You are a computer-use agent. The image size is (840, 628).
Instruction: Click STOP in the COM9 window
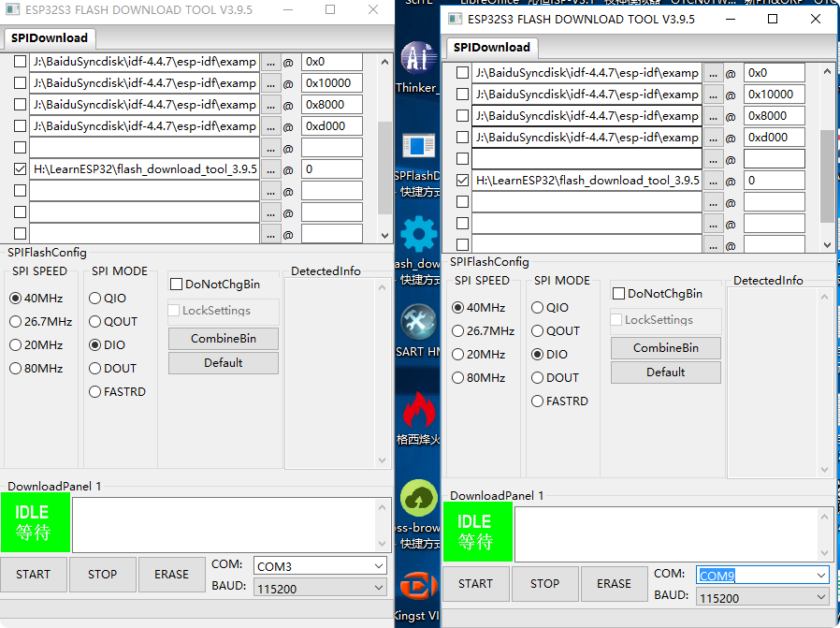(544, 583)
